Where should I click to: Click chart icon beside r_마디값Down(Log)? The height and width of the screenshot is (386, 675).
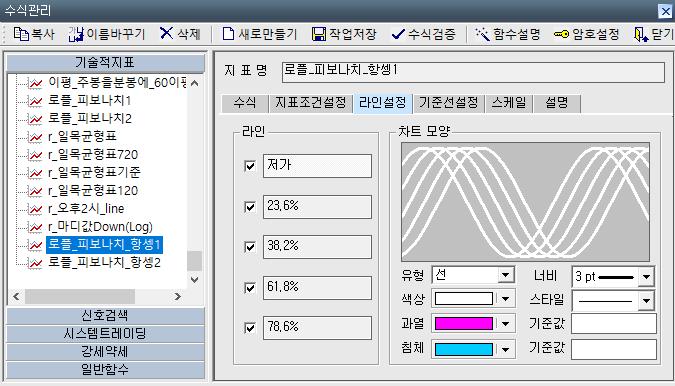(35, 227)
